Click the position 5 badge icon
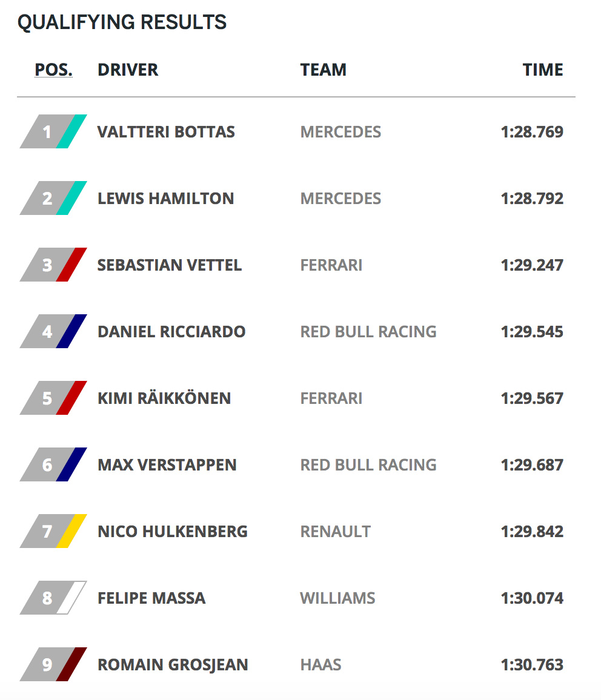Viewport: 601px width, 700px height. point(53,398)
